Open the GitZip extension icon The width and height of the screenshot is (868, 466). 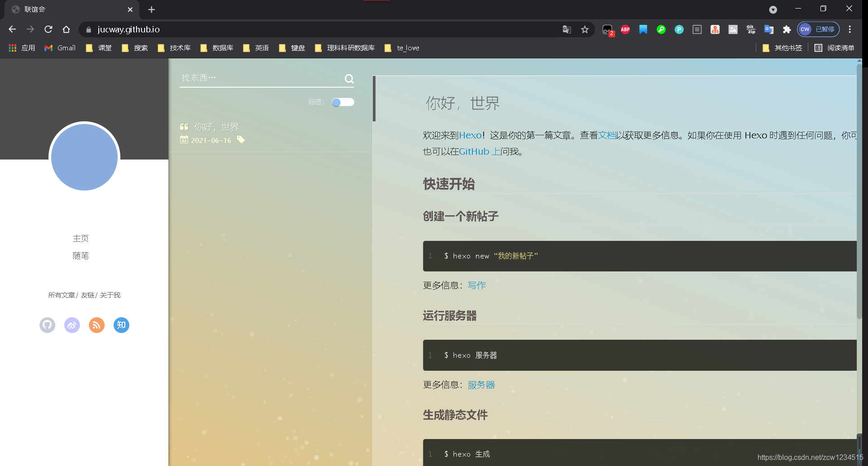pyautogui.click(x=750, y=29)
